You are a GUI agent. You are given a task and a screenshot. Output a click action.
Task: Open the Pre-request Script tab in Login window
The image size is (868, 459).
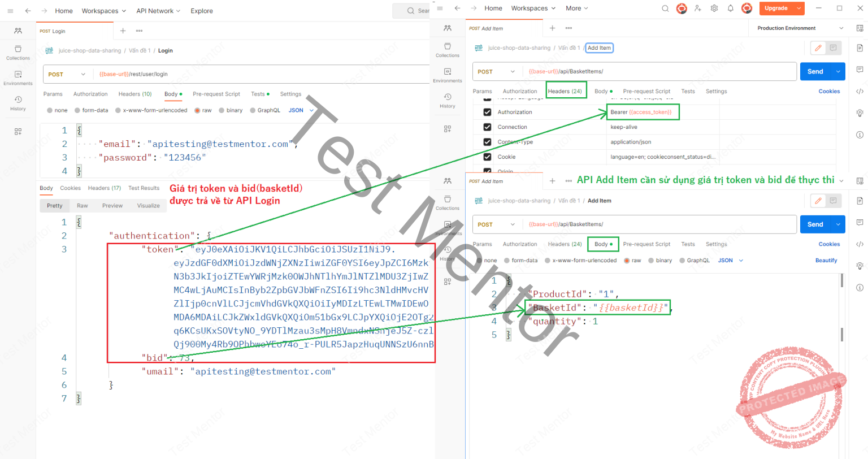click(x=216, y=94)
